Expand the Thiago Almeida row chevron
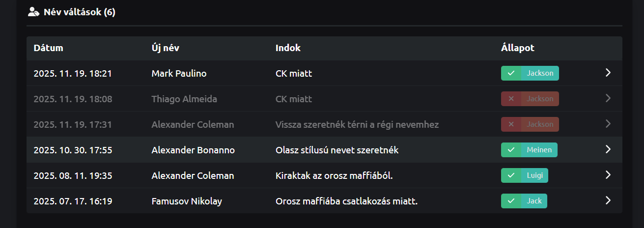Screen dimensions: 644x228 pyautogui.click(x=608, y=99)
